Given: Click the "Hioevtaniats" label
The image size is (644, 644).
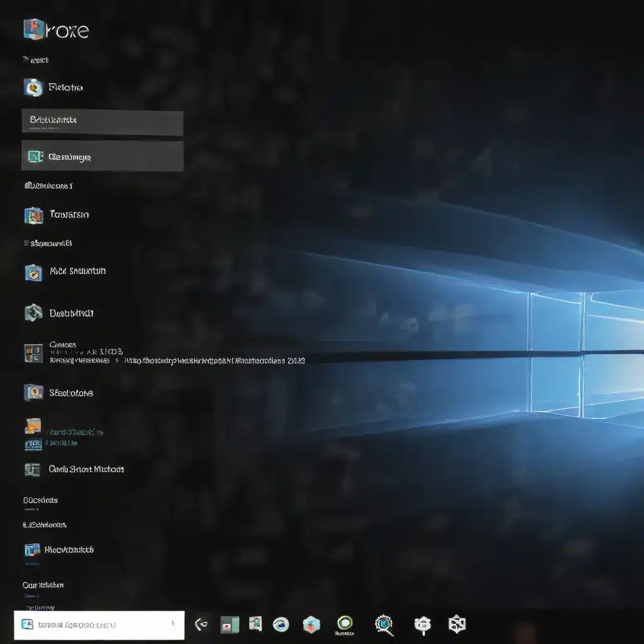Looking at the screenshot, I should pyautogui.click(x=69, y=550).
